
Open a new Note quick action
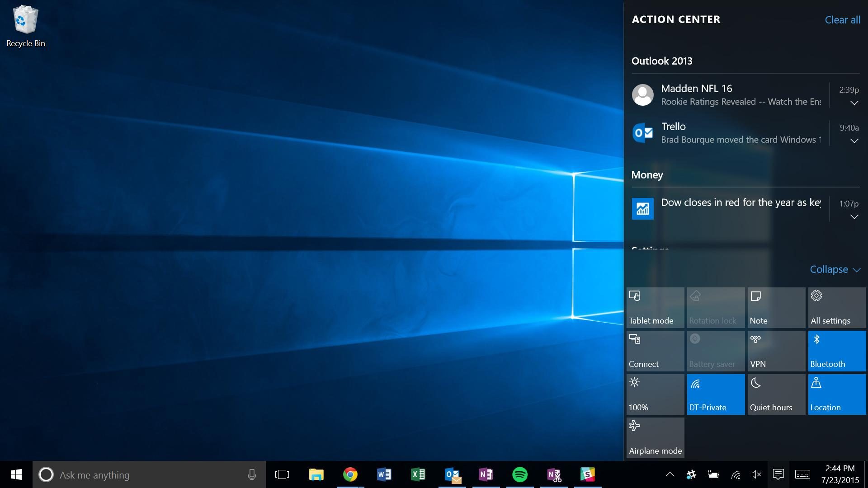pos(776,308)
